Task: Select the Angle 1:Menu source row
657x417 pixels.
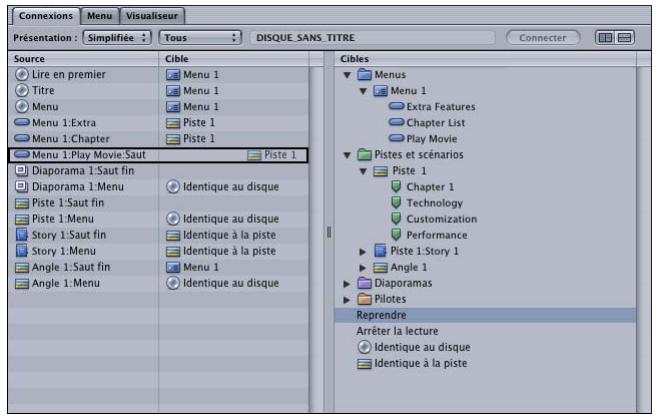Action: (x=158, y=283)
